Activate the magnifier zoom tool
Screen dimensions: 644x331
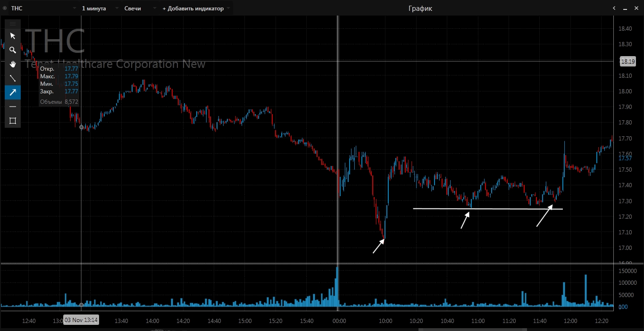tap(13, 50)
